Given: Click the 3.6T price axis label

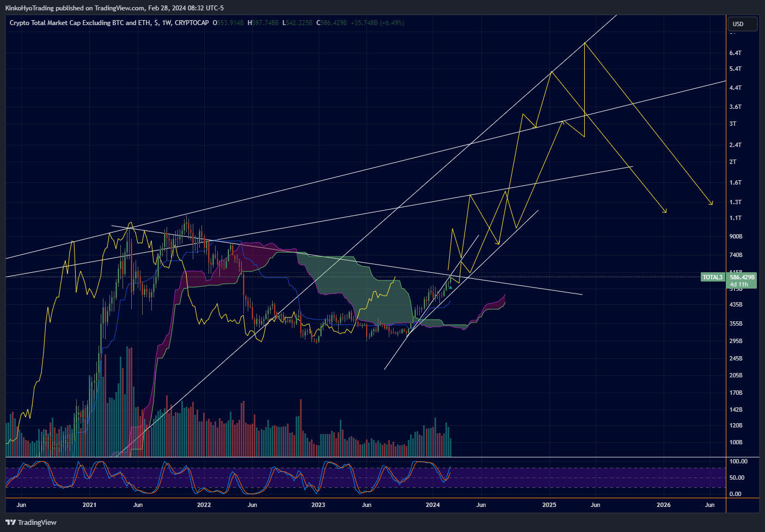Looking at the screenshot, I should click(x=735, y=107).
